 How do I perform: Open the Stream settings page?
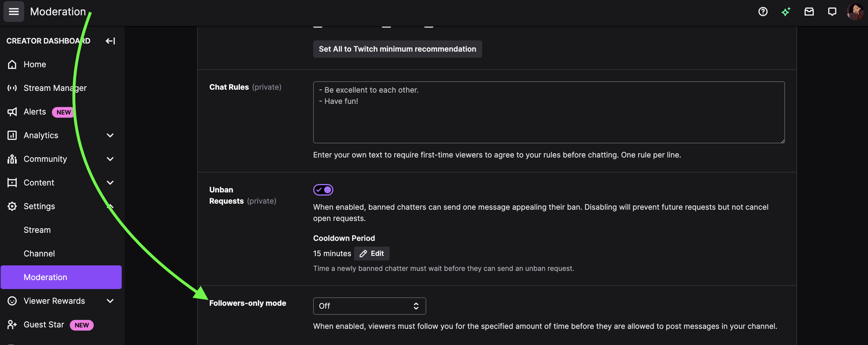37,230
